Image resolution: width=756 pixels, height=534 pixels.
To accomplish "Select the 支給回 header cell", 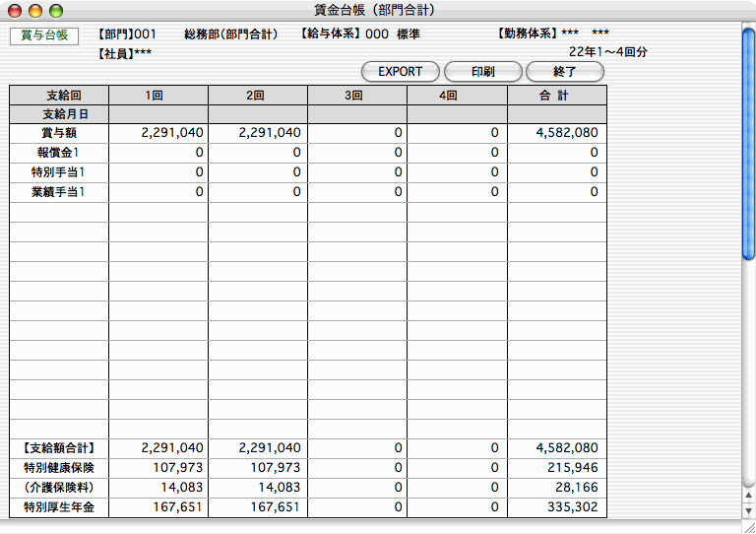I will (58, 96).
